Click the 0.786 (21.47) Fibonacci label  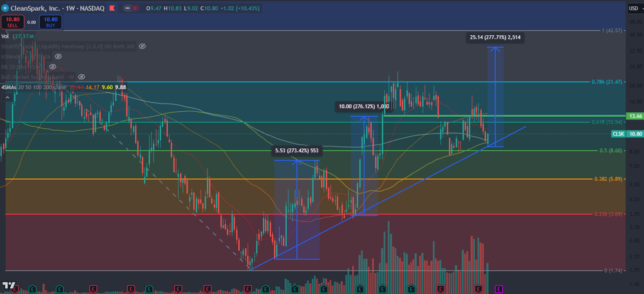pyautogui.click(x=606, y=82)
